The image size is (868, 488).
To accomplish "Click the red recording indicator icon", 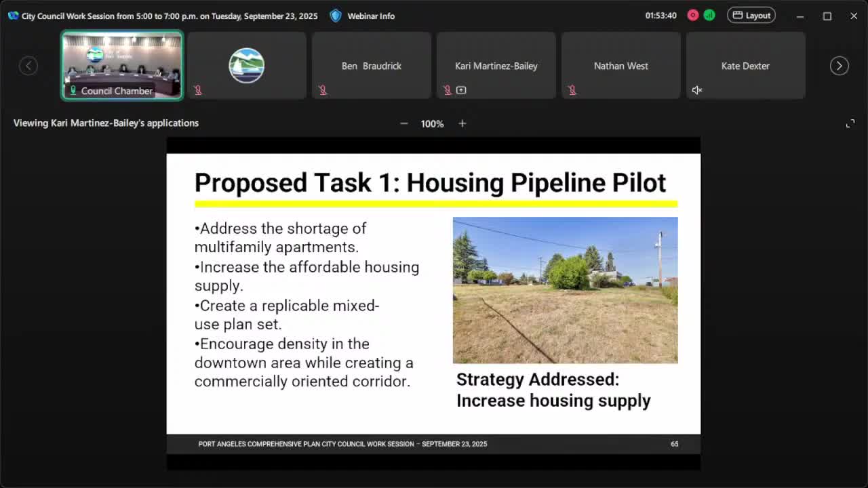I will pyautogui.click(x=693, y=15).
